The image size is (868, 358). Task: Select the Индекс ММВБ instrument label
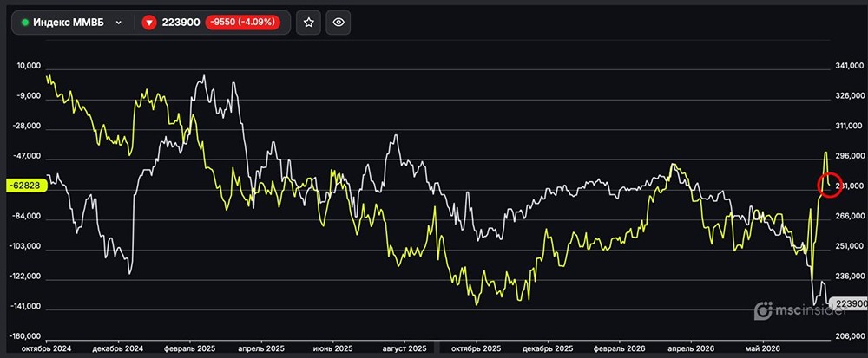69,23
